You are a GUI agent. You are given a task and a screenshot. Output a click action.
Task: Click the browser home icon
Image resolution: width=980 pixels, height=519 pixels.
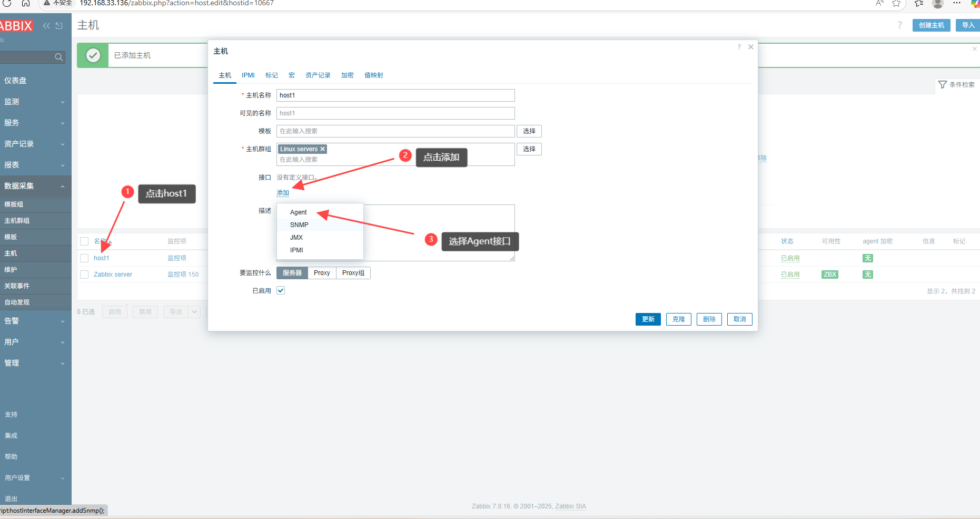click(25, 3)
